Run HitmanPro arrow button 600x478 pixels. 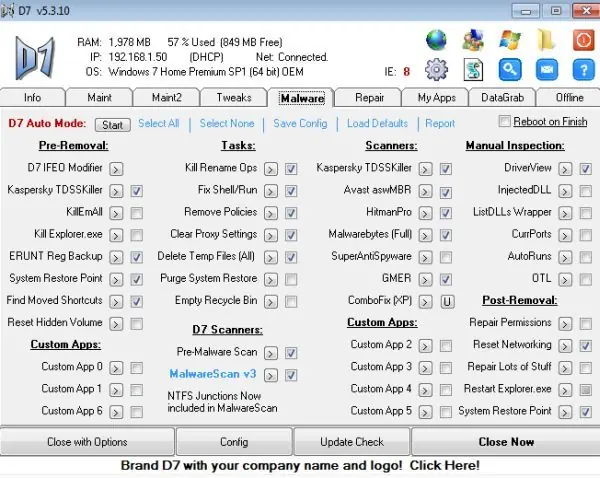click(x=425, y=213)
